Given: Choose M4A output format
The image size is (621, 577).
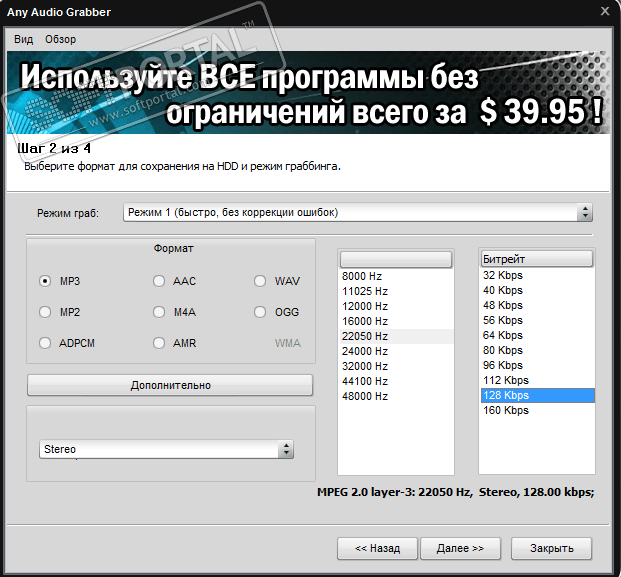Looking at the screenshot, I should tap(159, 312).
